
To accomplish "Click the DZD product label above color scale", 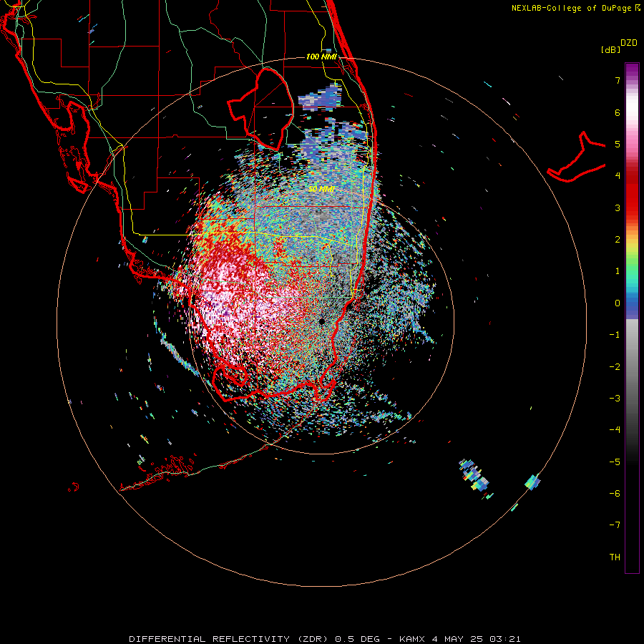I will click(x=629, y=43).
